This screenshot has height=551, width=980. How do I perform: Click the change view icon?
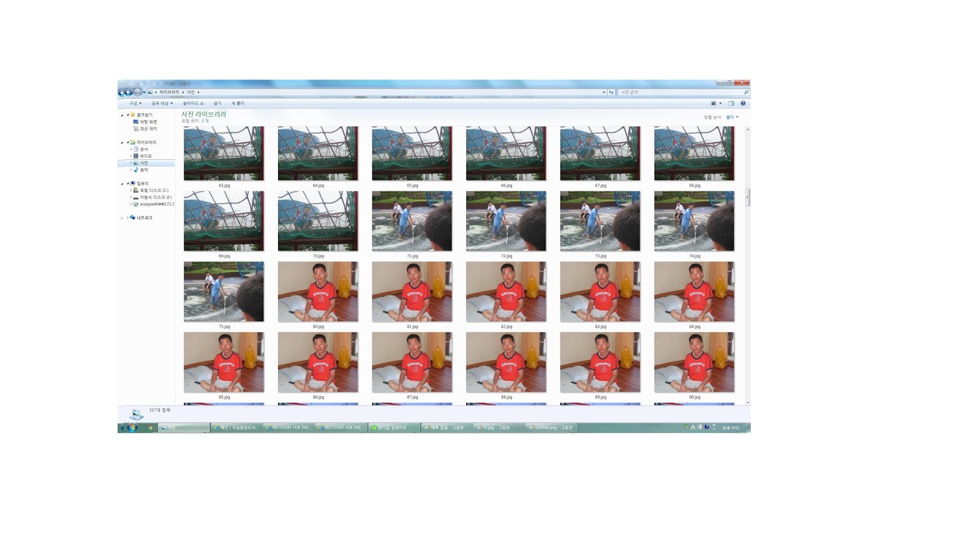(x=714, y=103)
